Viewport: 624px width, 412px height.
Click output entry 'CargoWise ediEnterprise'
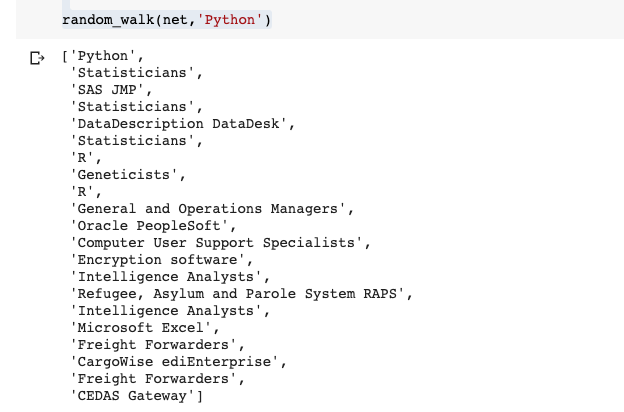pyautogui.click(x=174, y=362)
